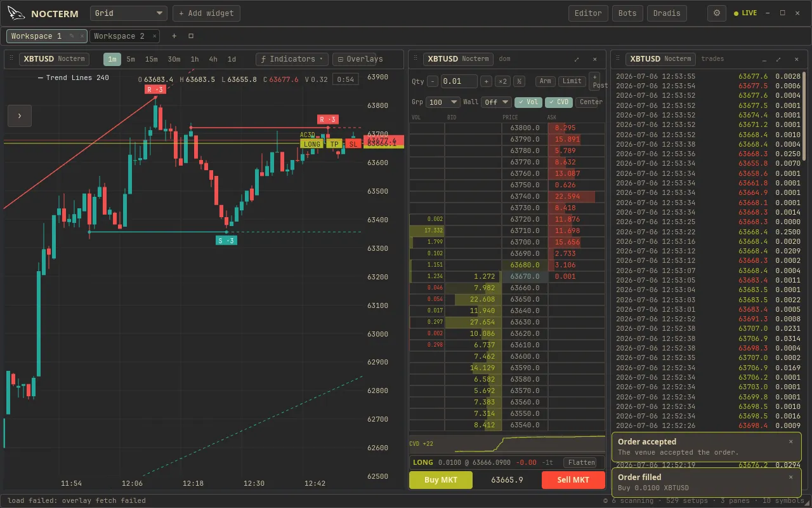Screen dimensions: 812x508
Task: Select the SL tag on the chart
Action: point(353,144)
